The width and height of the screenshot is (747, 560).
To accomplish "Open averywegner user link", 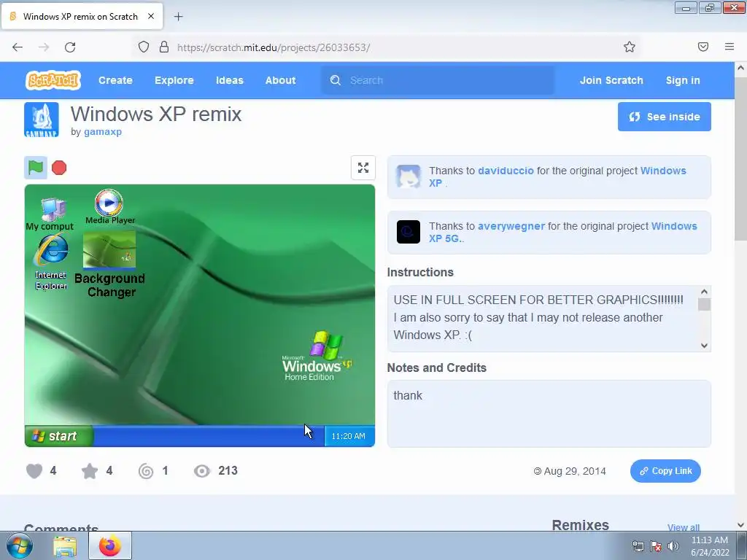I will tap(511, 226).
